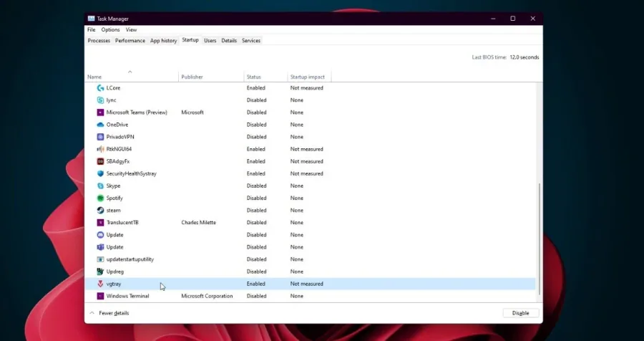Click 'None' impact of Updreg row
The image size is (644, 341).
[296, 272]
